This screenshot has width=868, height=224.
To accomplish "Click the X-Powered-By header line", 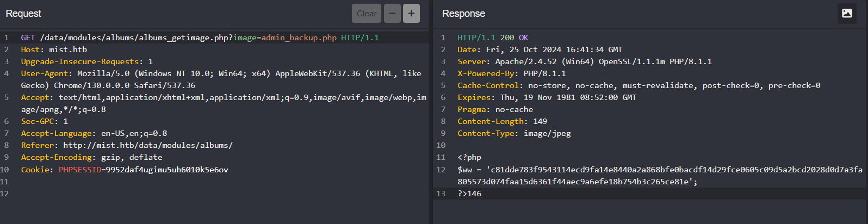I will click(x=512, y=73).
